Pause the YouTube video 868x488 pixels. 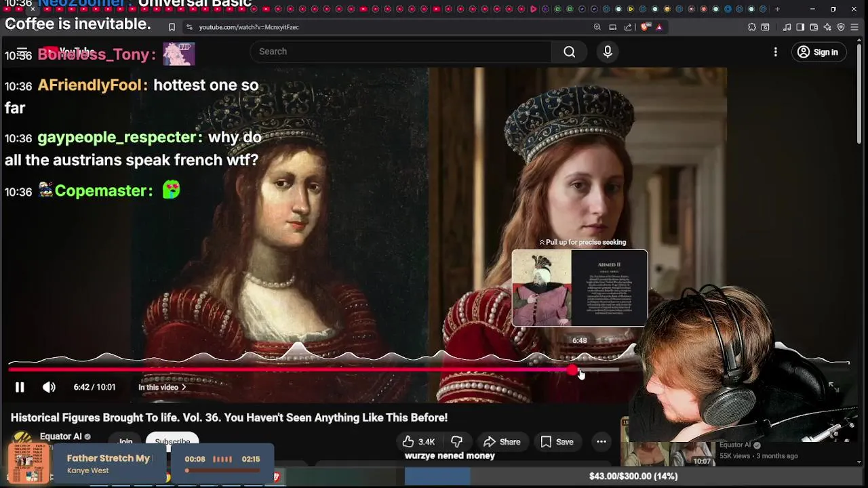[20, 387]
